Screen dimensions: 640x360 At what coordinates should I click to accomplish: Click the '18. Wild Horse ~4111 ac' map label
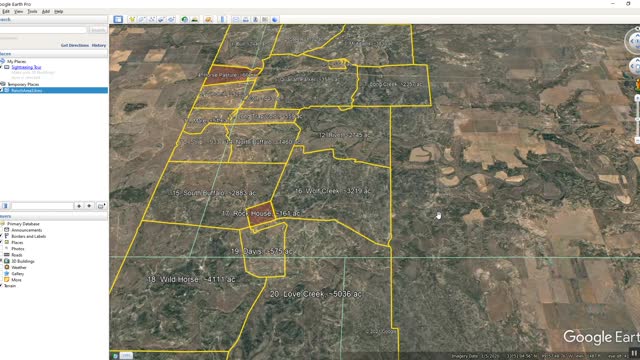191,279
